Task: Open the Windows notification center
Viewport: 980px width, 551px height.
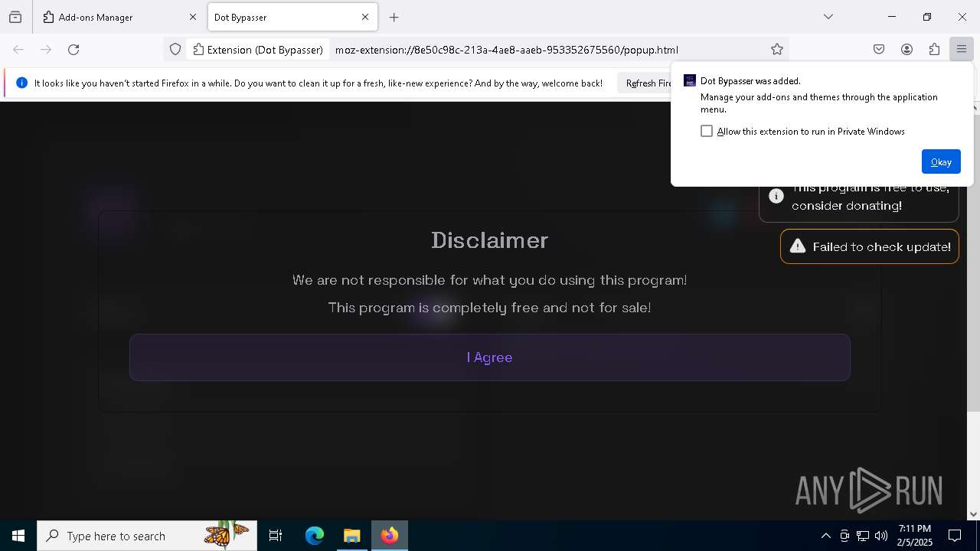Action: tap(955, 536)
